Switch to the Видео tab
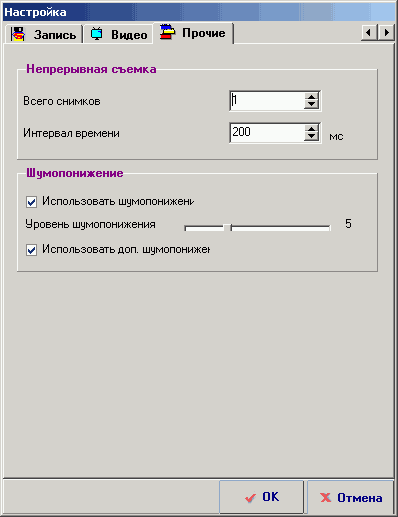Screen dimensions: 398x517 (x=118, y=34)
